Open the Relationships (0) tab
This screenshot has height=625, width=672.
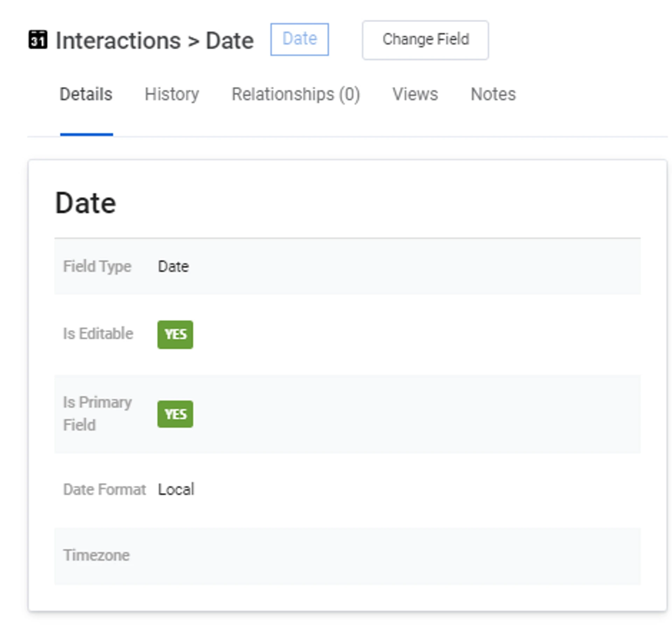point(296,94)
